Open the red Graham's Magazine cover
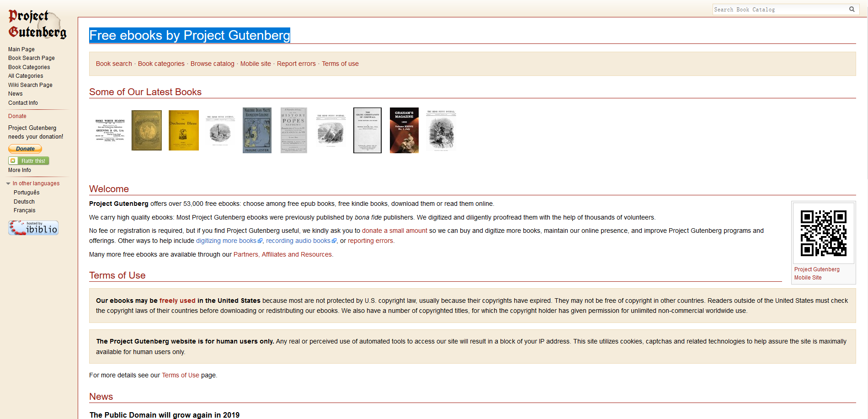 click(404, 130)
